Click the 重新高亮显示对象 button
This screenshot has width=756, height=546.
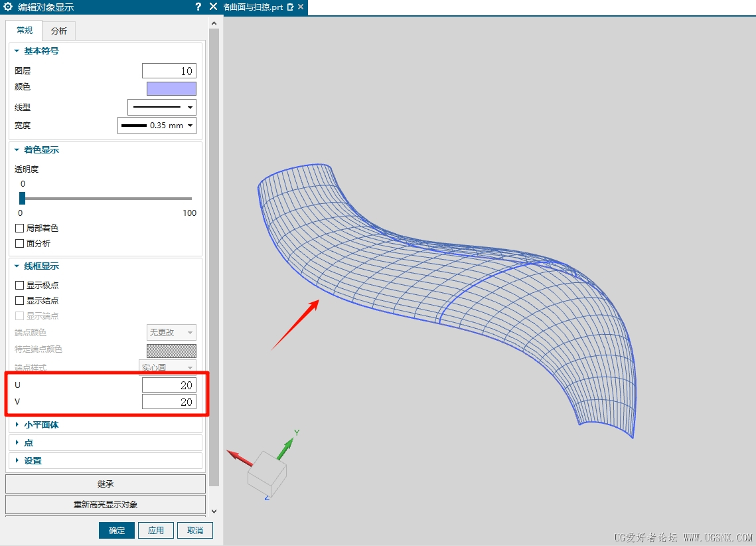(x=106, y=505)
